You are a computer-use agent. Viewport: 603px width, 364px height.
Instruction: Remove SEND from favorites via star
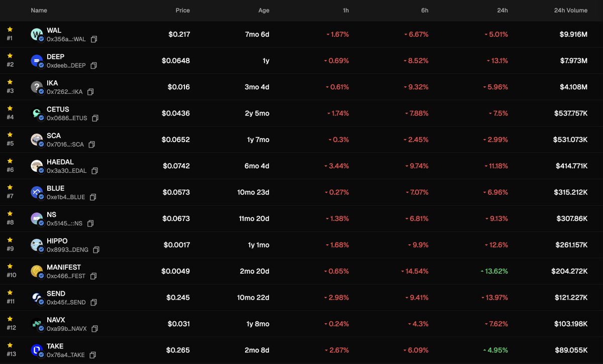tap(10, 293)
